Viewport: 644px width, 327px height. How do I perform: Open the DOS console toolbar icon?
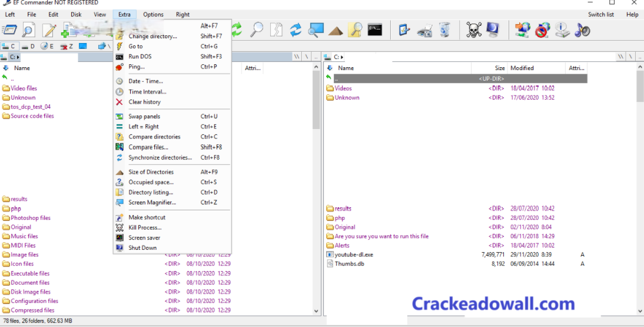tap(374, 29)
